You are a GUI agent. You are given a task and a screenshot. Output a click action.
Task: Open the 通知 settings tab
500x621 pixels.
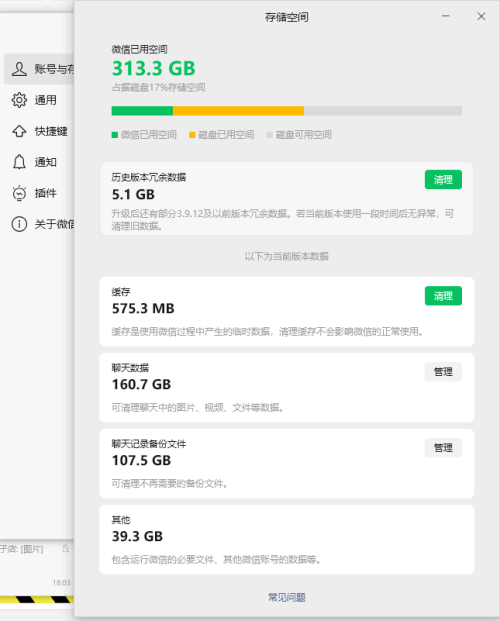tap(46, 162)
